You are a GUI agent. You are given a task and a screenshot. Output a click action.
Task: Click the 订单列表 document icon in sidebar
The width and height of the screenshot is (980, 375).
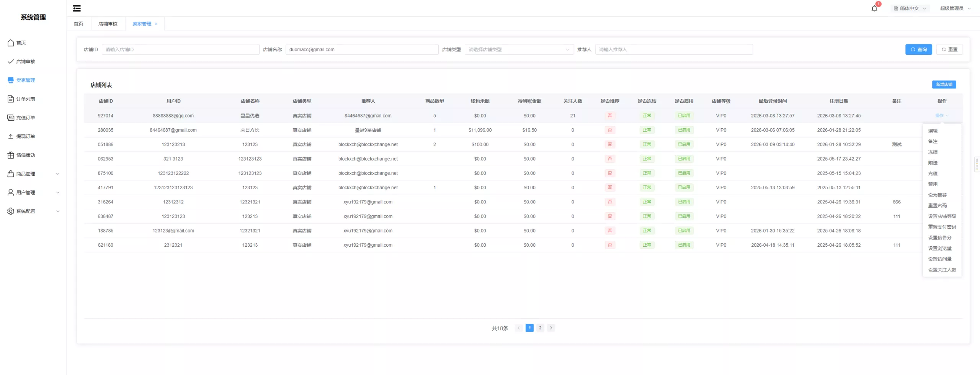pos(11,99)
